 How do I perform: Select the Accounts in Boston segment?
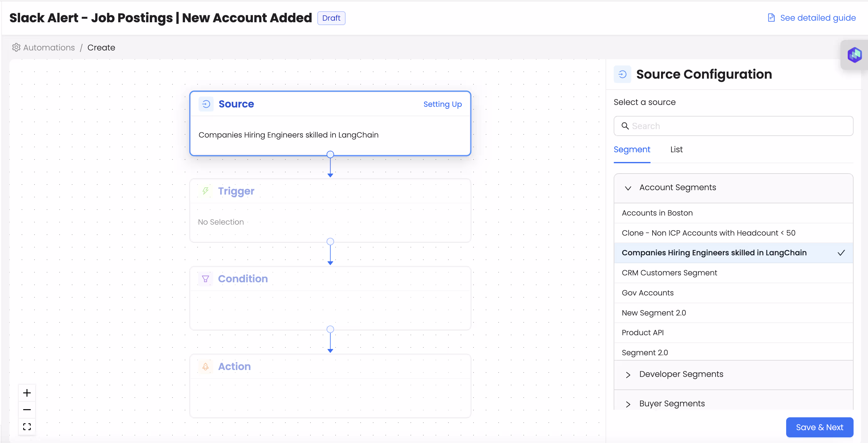pos(657,213)
